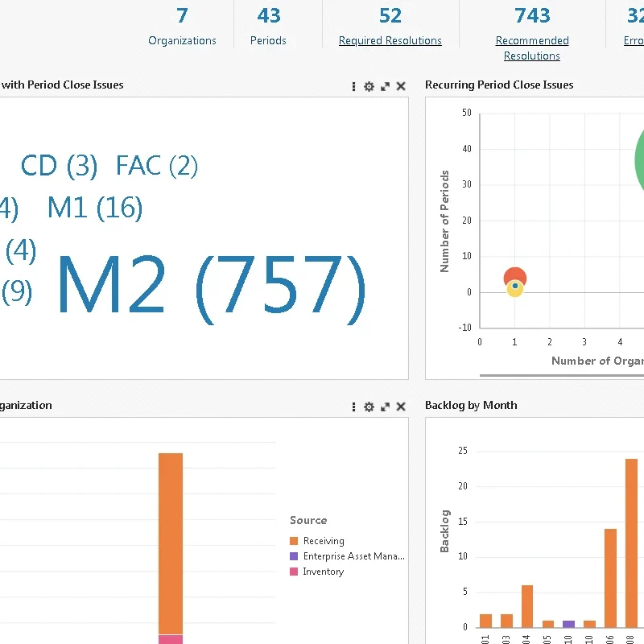Close the Organization chart panel
This screenshot has height=644, width=644.
click(401, 407)
